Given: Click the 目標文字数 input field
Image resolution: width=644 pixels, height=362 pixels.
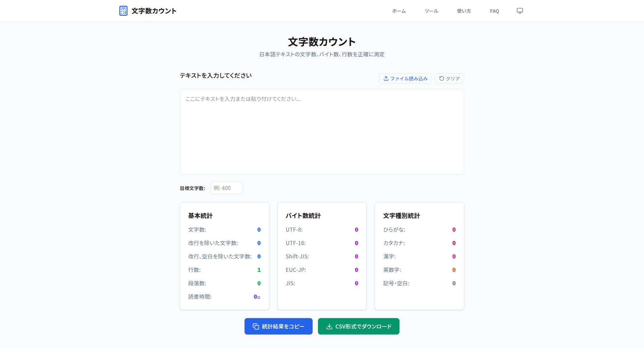Looking at the screenshot, I should point(226,188).
